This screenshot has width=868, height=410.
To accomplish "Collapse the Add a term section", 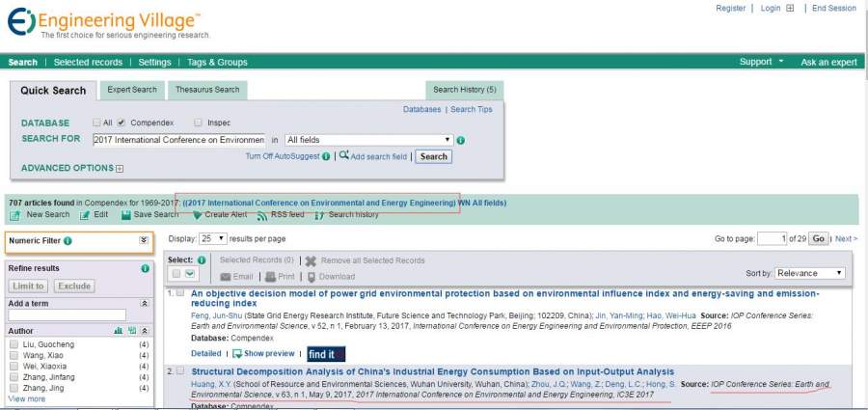I will click(x=145, y=304).
